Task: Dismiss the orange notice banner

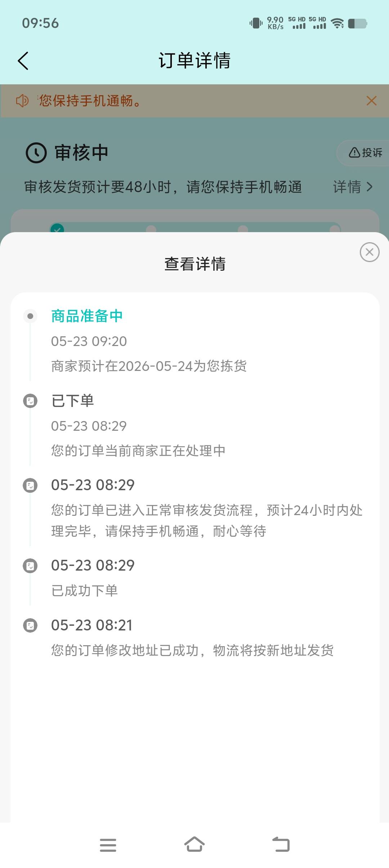Action: tap(371, 101)
